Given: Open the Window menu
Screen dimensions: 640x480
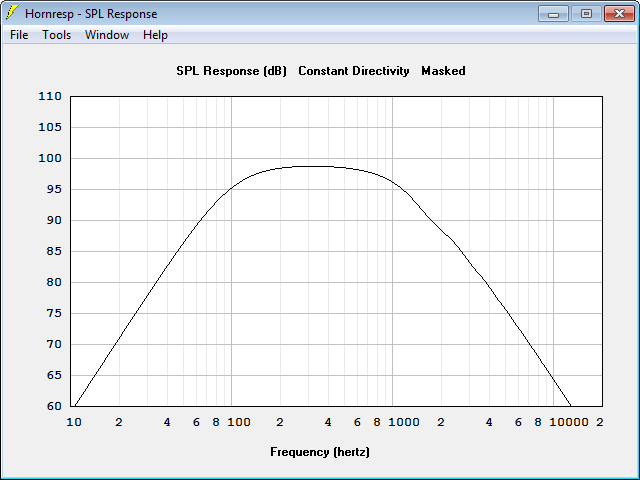Looking at the screenshot, I should [107, 35].
